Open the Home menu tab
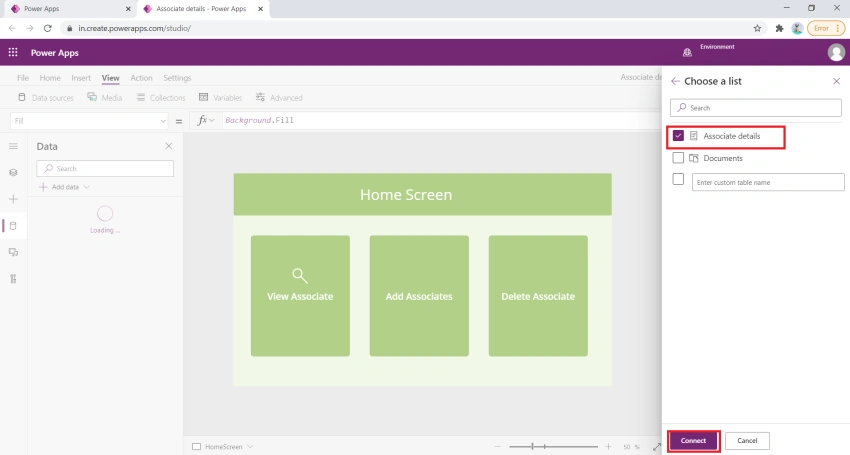850x455 pixels. (x=50, y=78)
